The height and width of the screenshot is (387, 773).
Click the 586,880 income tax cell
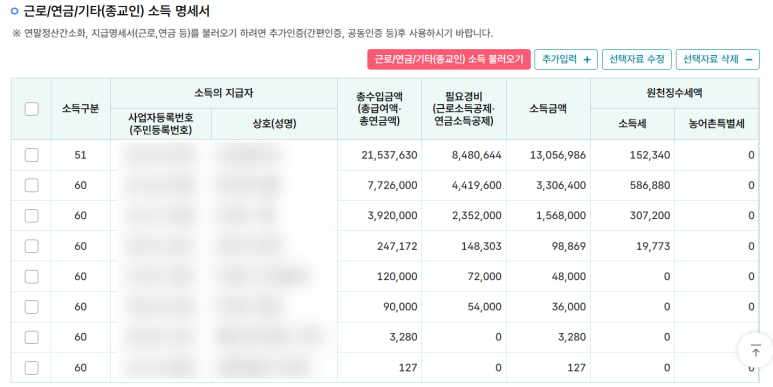coord(632,185)
